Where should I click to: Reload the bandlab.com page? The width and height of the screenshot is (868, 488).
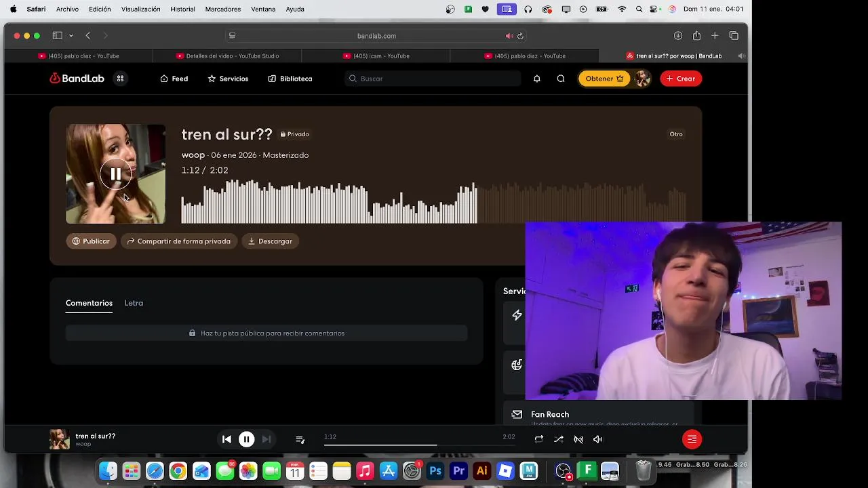(x=520, y=36)
